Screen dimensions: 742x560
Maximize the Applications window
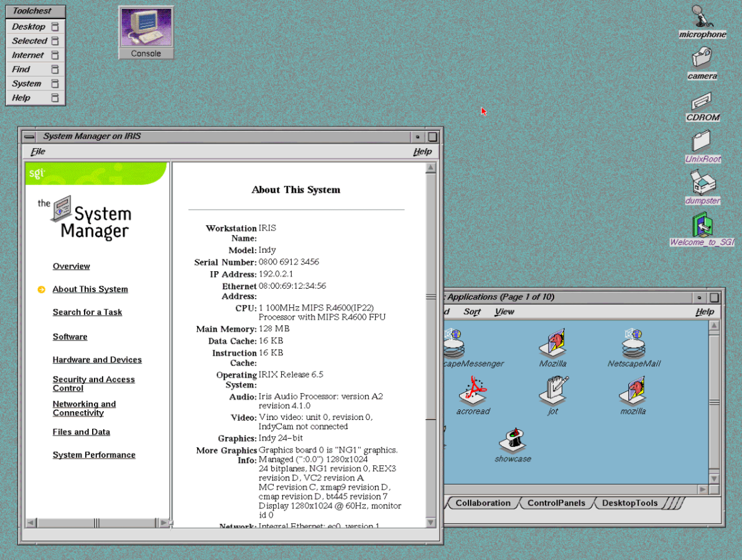click(x=713, y=297)
